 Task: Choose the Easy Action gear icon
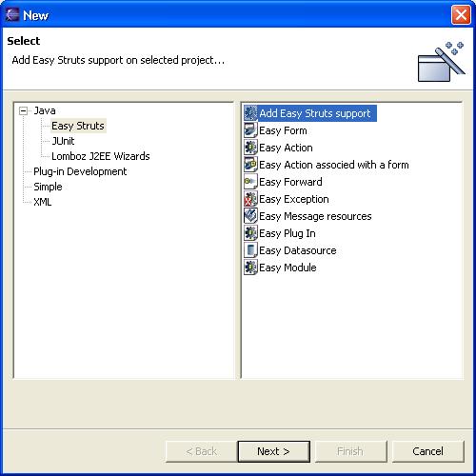(x=250, y=148)
